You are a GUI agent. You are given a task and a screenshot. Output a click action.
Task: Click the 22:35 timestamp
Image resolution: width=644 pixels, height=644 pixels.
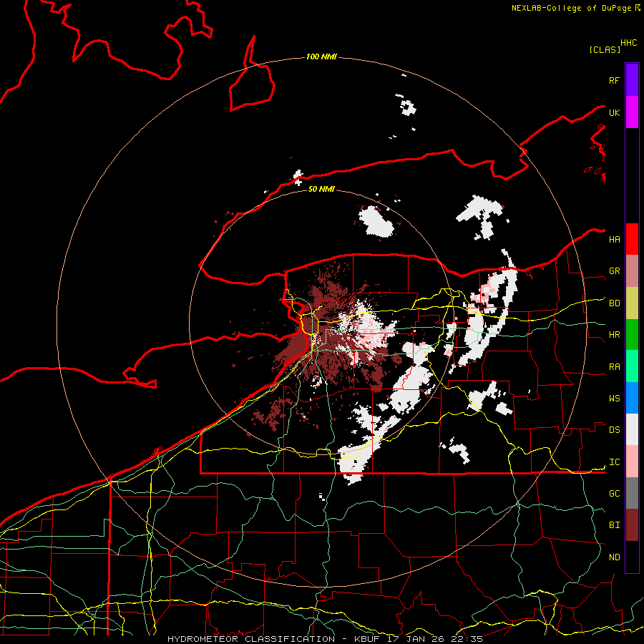click(x=466, y=639)
